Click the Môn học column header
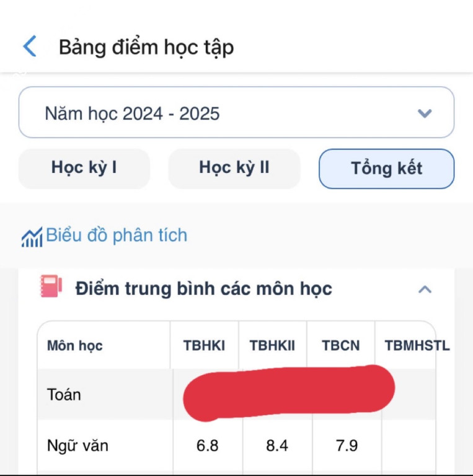The height and width of the screenshot is (476, 473). tap(75, 346)
